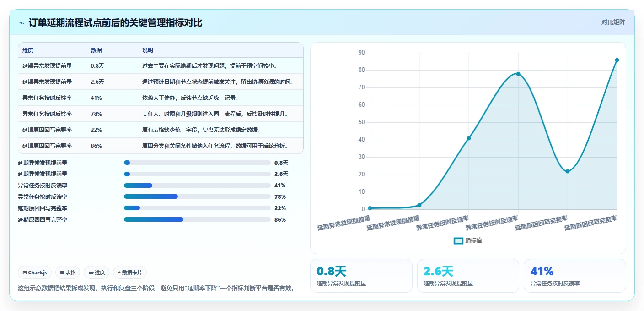Click the 说明 table column header
The image size is (644, 311).
[x=148, y=50]
